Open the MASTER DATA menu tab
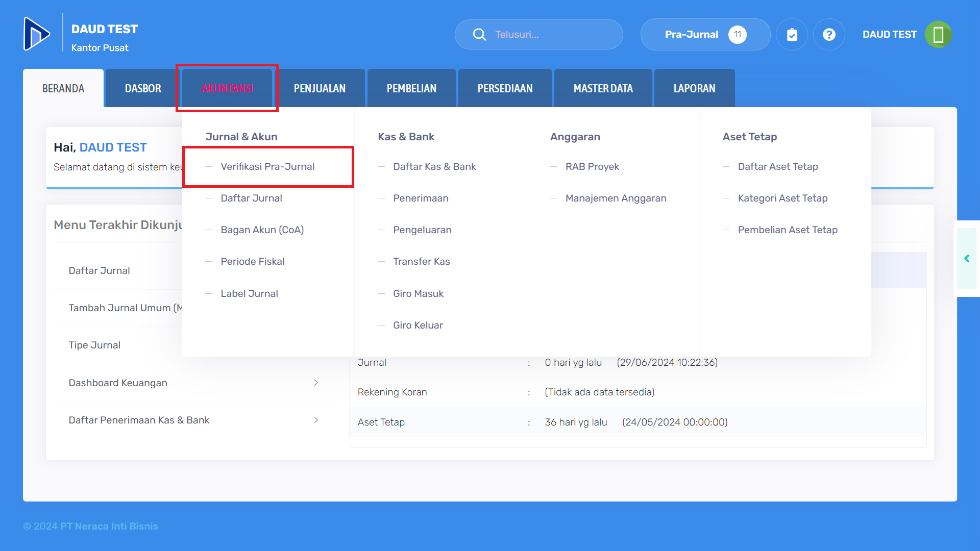This screenshot has height=551, width=980. pos(603,88)
